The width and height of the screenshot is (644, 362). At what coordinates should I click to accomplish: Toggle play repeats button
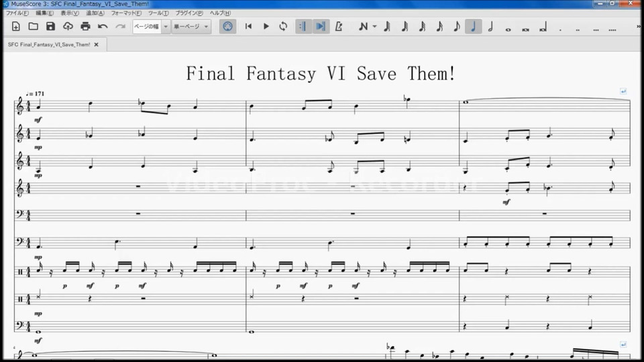(303, 27)
